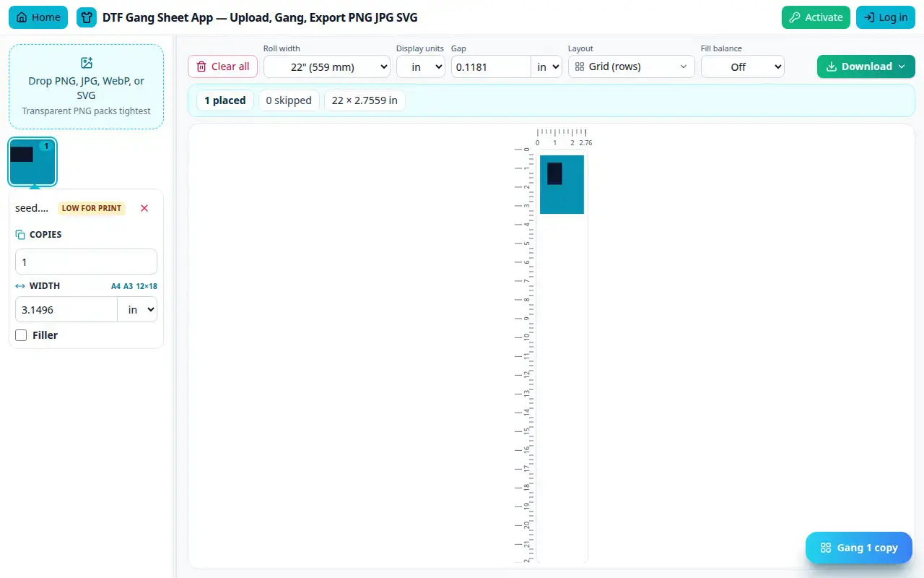Focus the Copies input field

[x=86, y=262]
